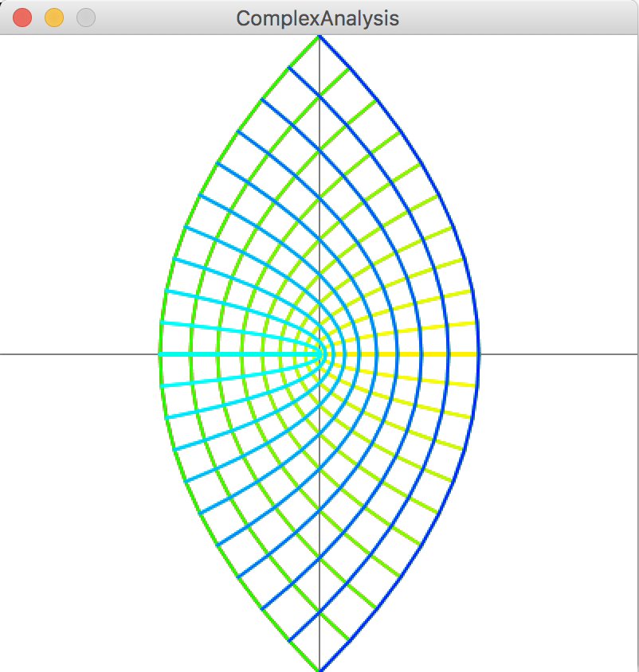Click the ComplexAnalysis title bar text
The image size is (639, 672).
click(318, 18)
